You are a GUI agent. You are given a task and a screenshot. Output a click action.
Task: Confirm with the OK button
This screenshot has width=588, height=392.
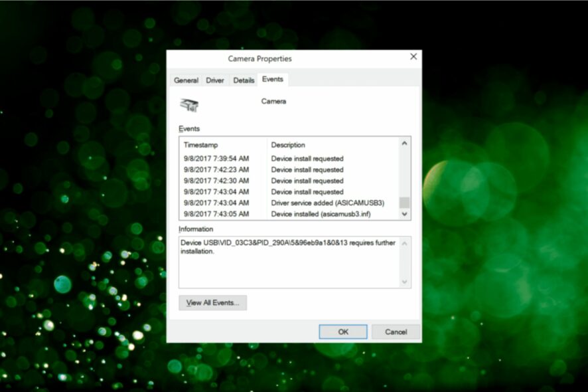343,332
